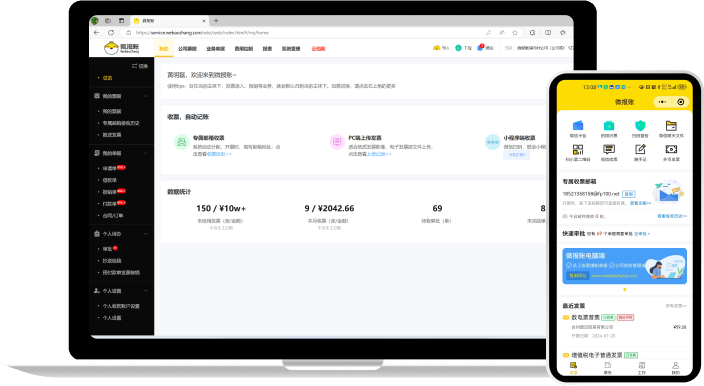This screenshot has width=704, height=386.
Task: Collapse the 我的单据 sidebar section
Action: tap(145, 153)
